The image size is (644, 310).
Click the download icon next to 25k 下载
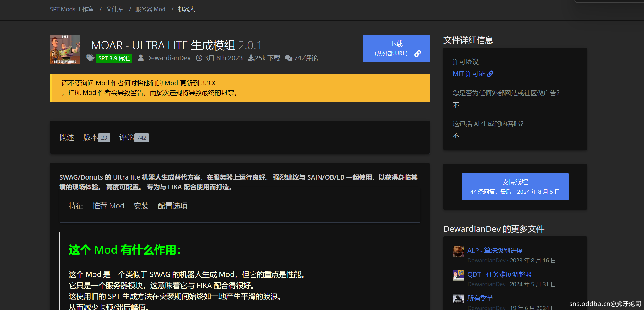pyautogui.click(x=251, y=58)
